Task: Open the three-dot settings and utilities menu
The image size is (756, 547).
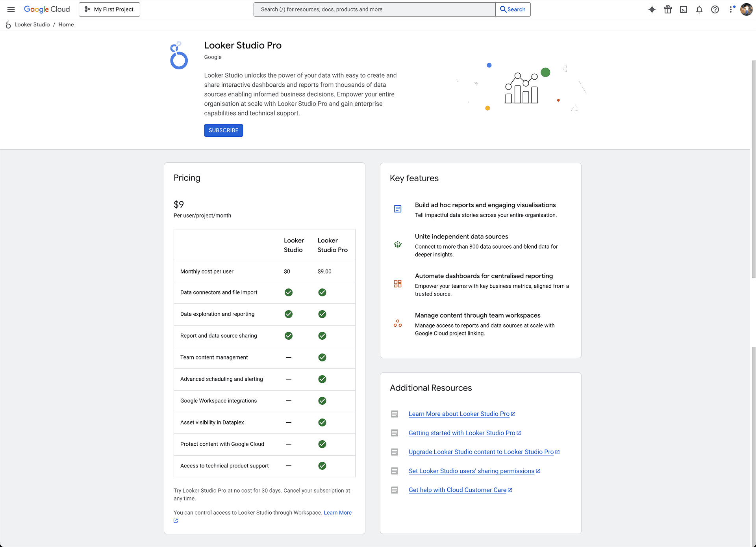Action: pos(731,9)
